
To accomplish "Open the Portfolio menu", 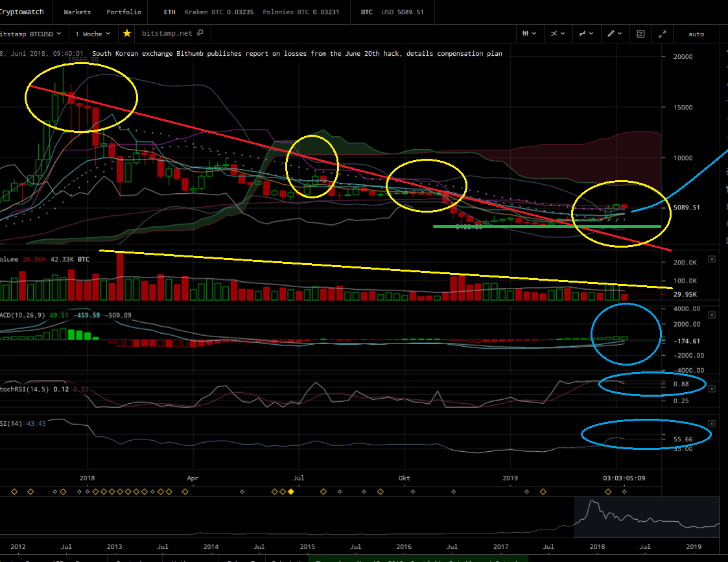I will click(x=124, y=12).
